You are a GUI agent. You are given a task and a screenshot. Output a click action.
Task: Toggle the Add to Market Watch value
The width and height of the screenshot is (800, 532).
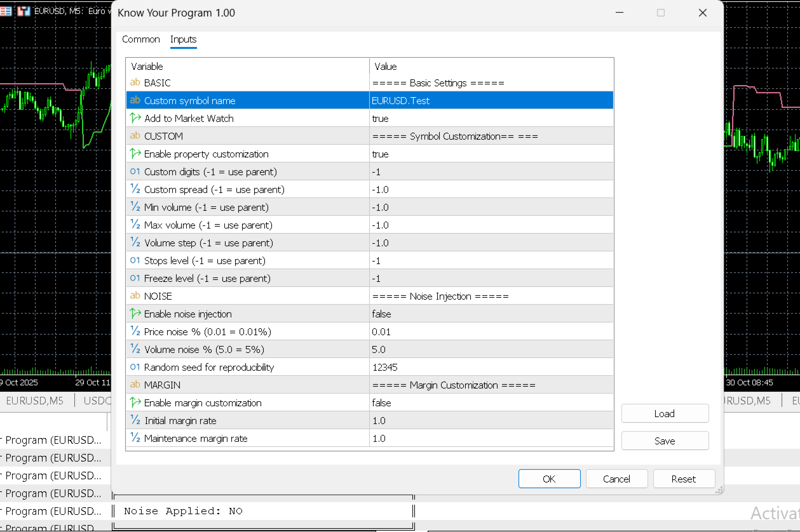click(491, 118)
